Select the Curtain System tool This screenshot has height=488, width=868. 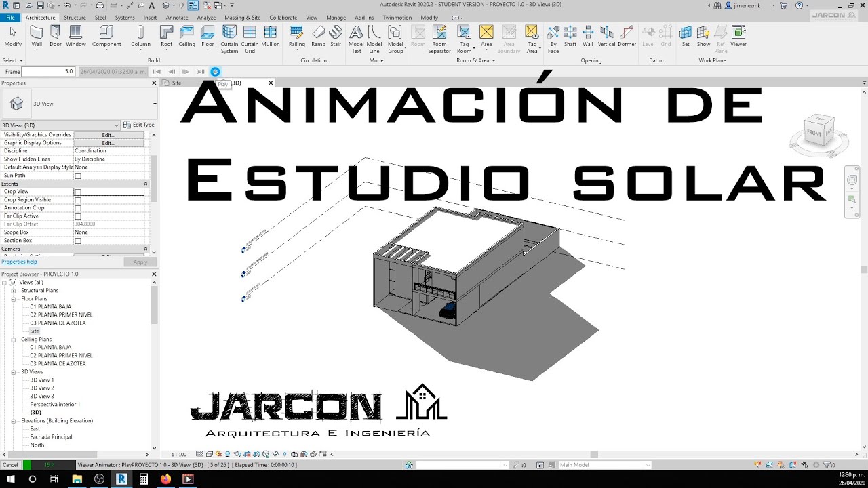229,39
